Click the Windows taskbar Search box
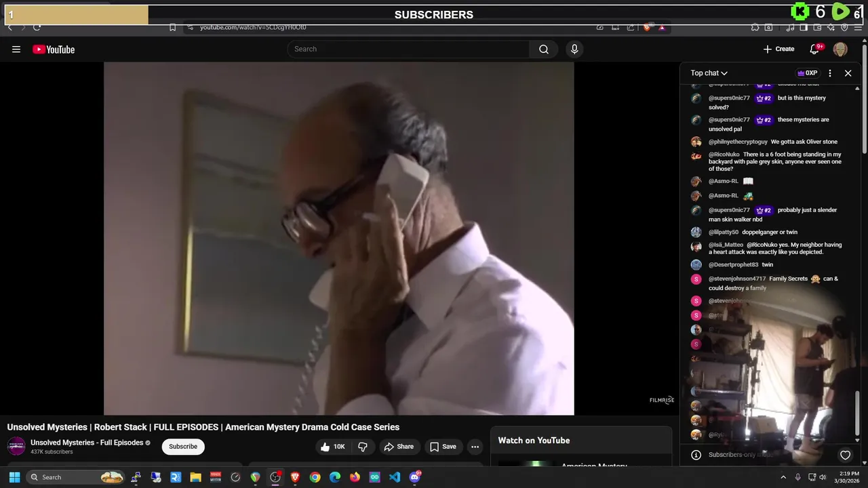 77,477
